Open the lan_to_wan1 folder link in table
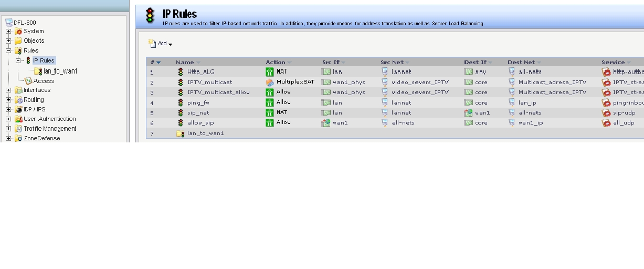Image resolution: width=644 pixels, height=269 pixels. click(x=205, y=133)
